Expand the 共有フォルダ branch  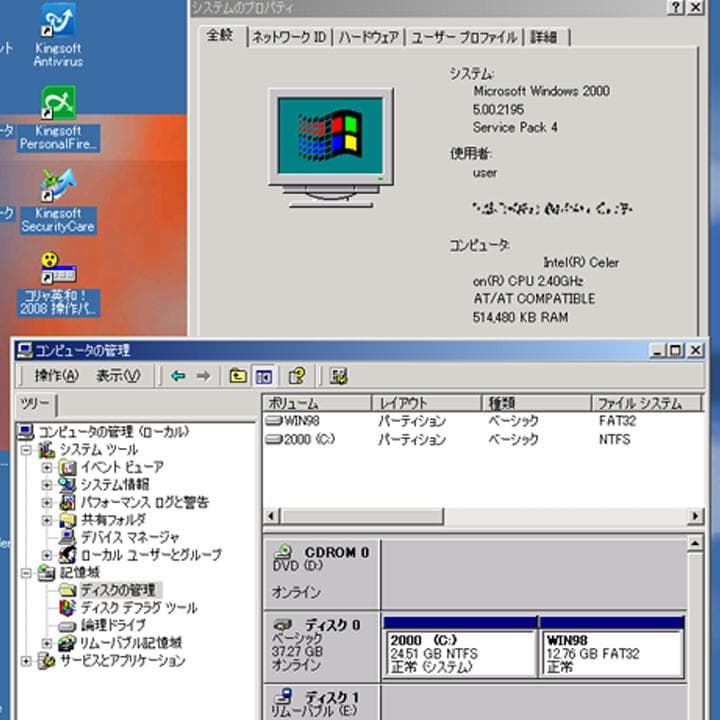pos(46,520)
